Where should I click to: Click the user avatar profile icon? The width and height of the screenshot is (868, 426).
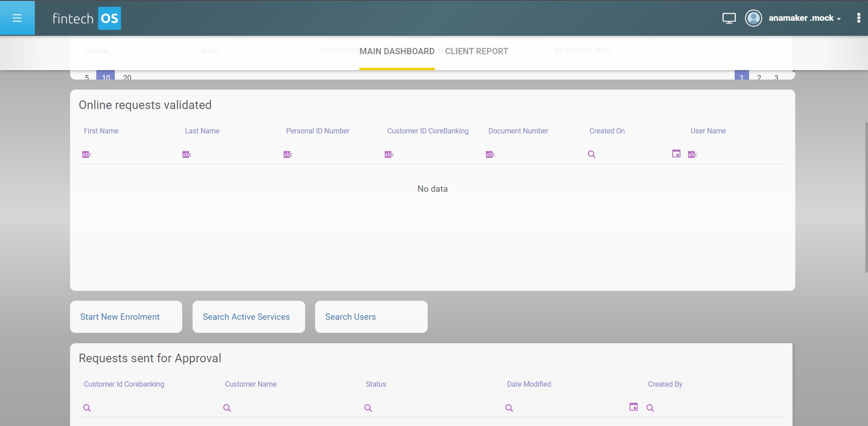coord(753,18)
